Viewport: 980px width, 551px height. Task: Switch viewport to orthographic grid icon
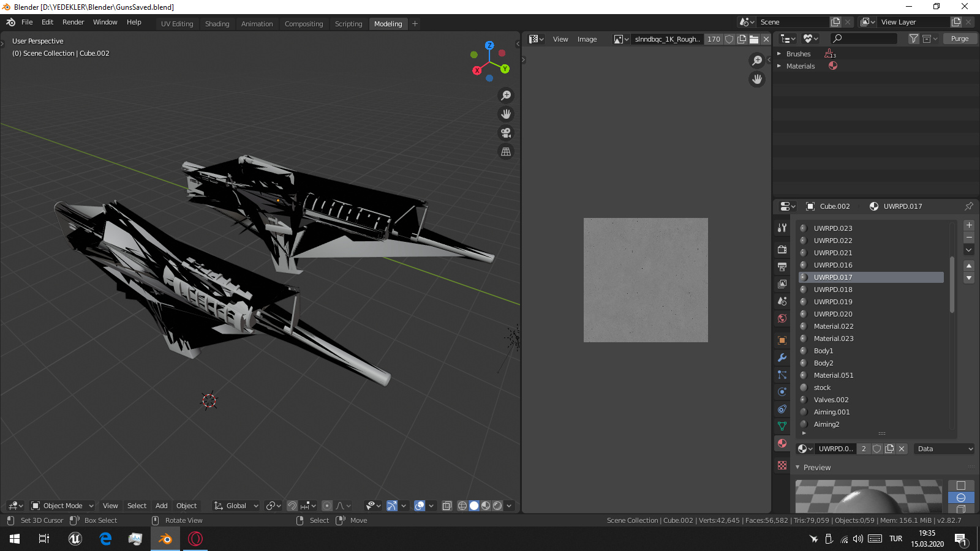pyautogui.click(x=506, y=152)
